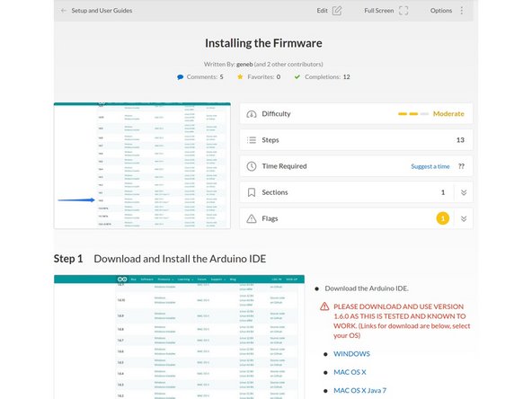This screenshot has height=399, width=532.
Task: Click the Favorites star icon
Action: point(240,76)
